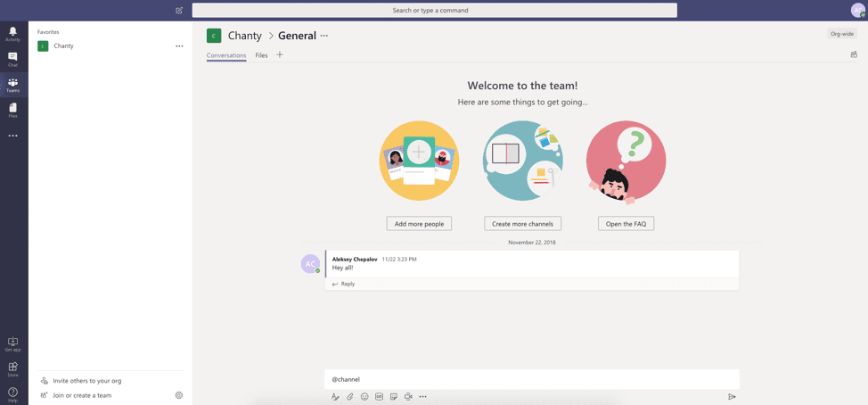Click the Aleksey Chepalov sender name
The height and width of the screenshot is (405, 868).
pyautogui.click(x=355, y=259)
